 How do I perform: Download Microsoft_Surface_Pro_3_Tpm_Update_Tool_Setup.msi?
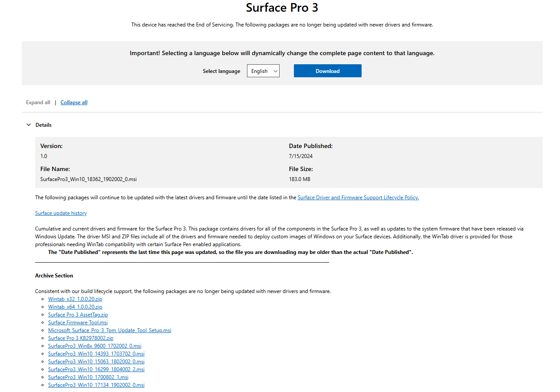(x=109, y=330)
